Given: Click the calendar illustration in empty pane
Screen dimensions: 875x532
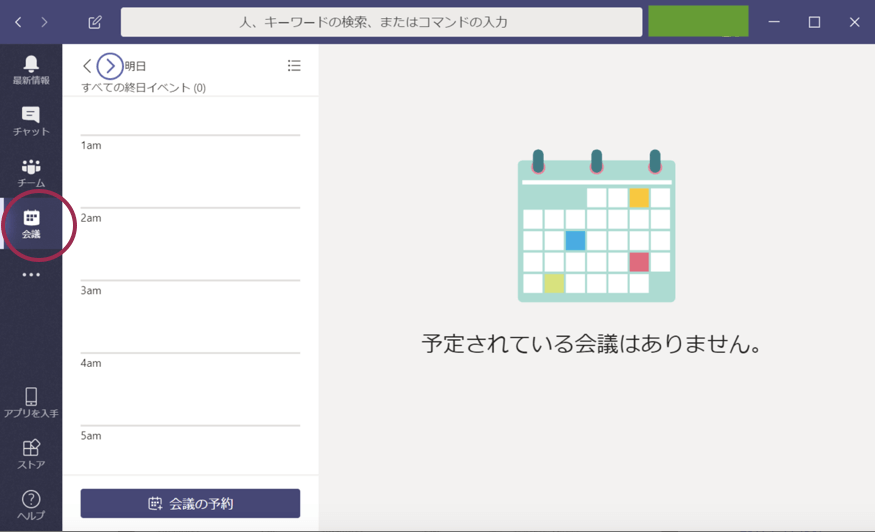Looking at the screenshot, I should (596, 228).
